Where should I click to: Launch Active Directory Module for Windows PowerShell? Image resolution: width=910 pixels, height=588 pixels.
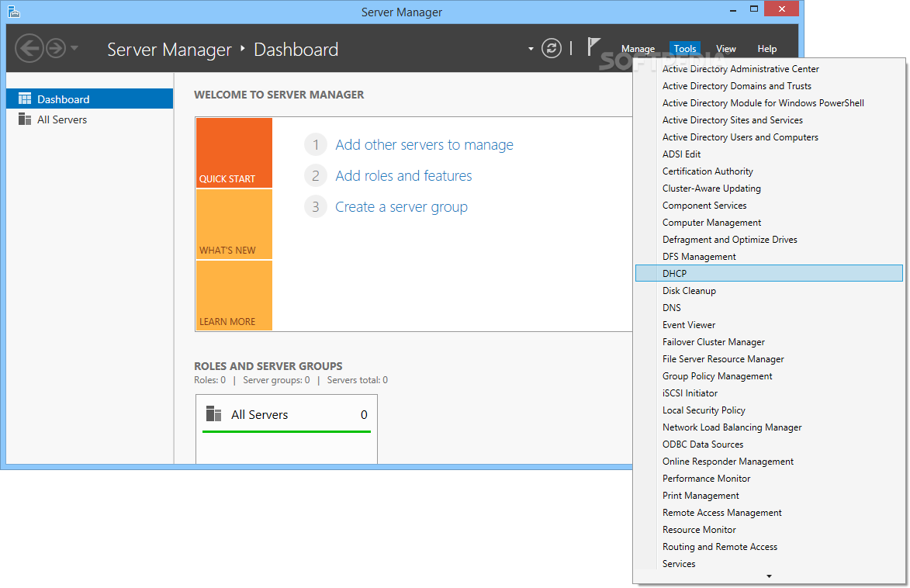tap(769, 102)
